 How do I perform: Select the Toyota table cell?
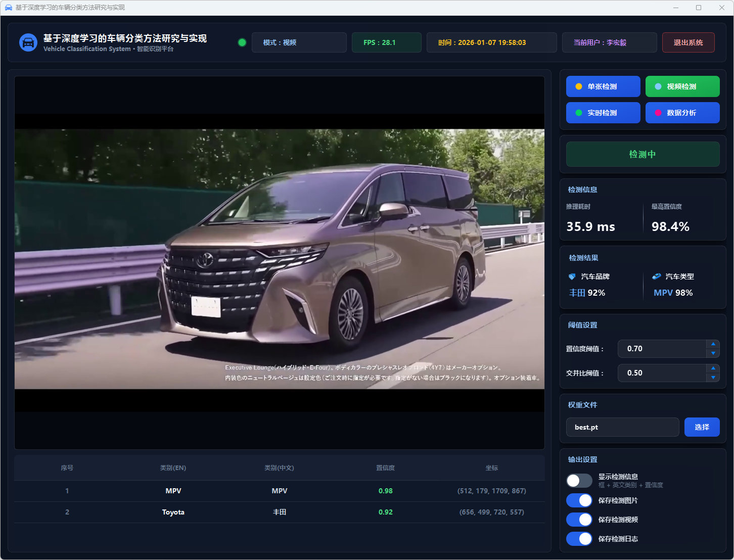point(173,512)
